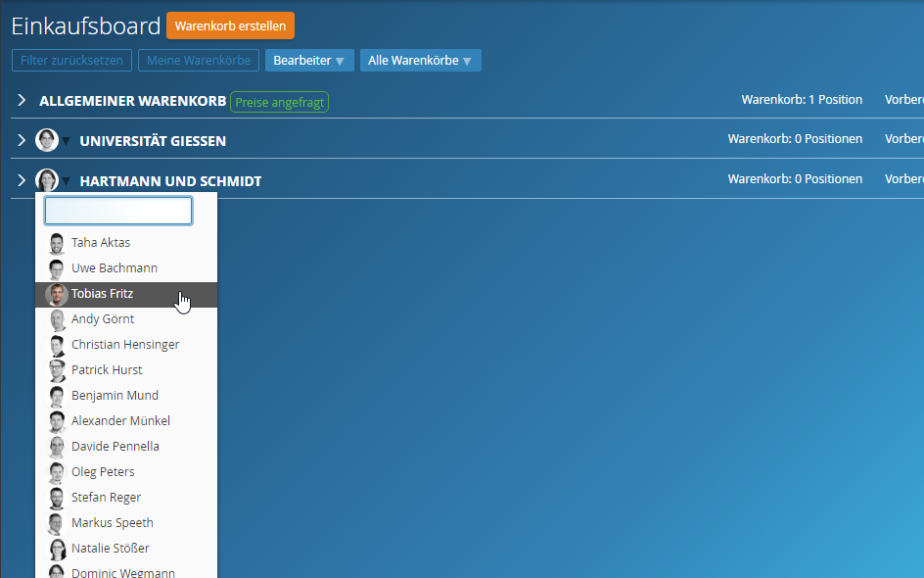Screen dimensions: 924x578
Task: Click the avatar on Hartmann und Schmidt row
Action: click(46, 180)
